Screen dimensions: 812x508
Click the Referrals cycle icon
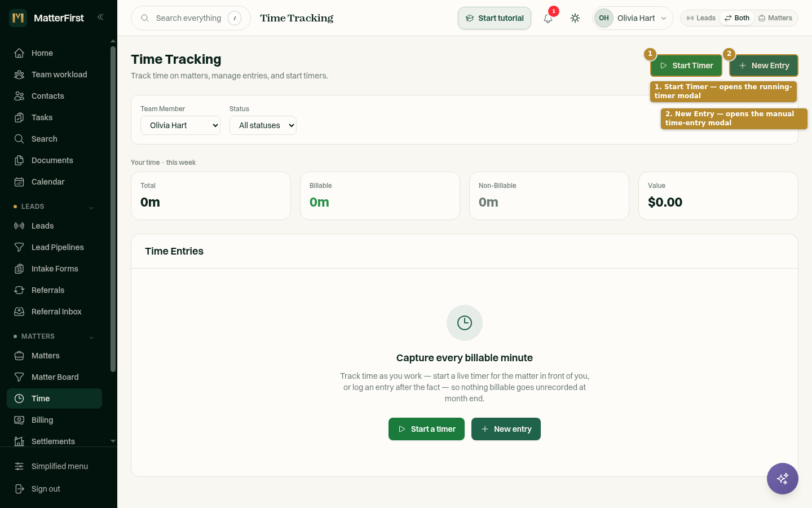(19, 290)
